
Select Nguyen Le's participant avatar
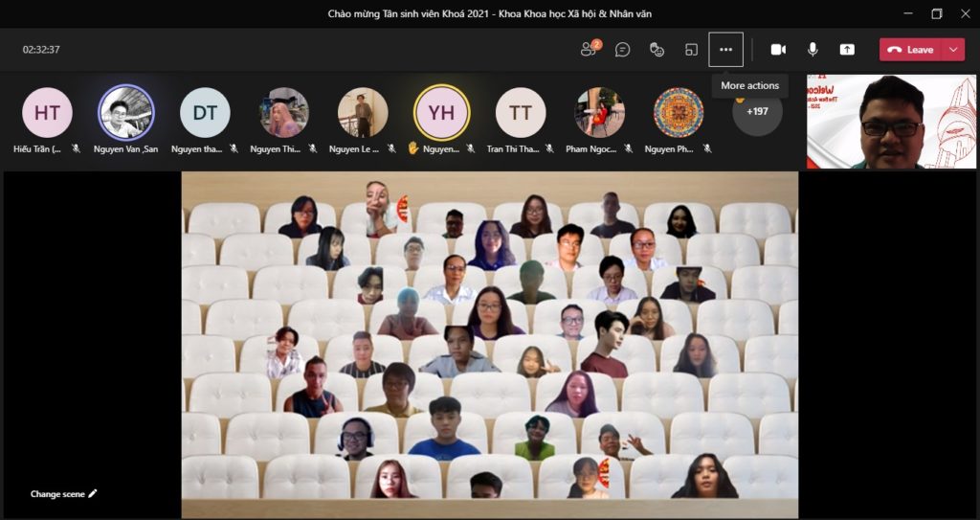pyautogui.click(x=363, y=112)
